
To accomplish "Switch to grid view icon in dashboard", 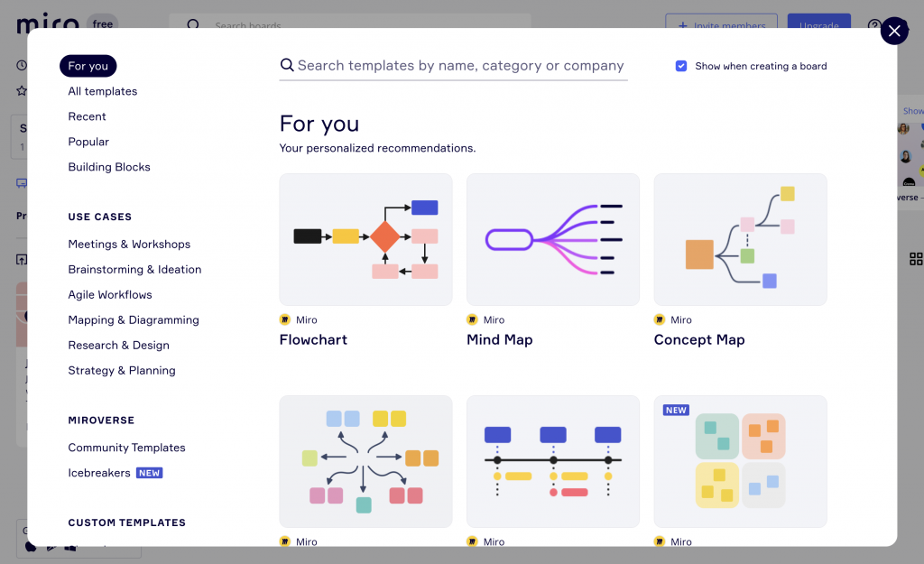I will coord(916,259).
